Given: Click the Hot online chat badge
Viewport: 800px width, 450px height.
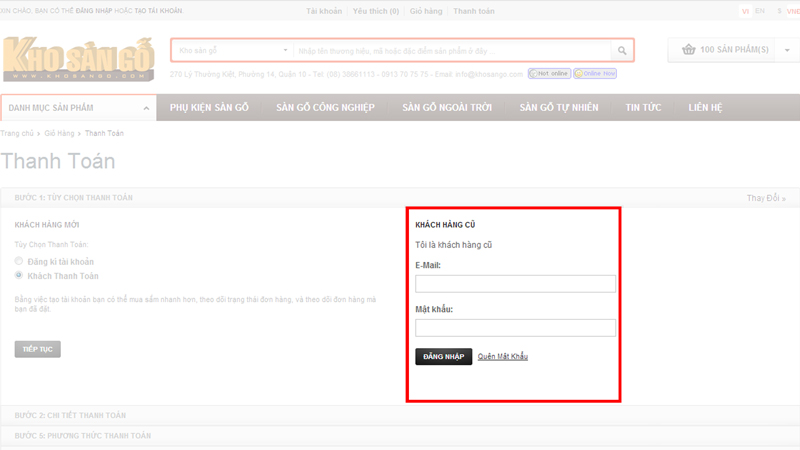Looking at the screenshot, I should click(x=549, y=74).
